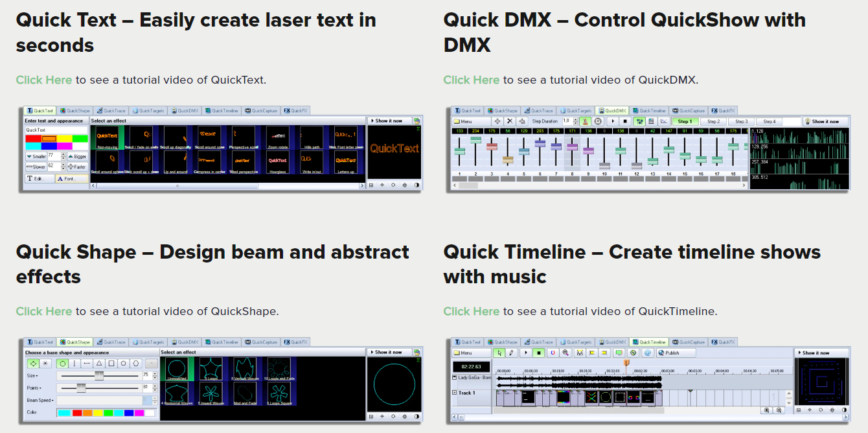The width and height of the screenshot is (868, 433).
Task: Select the green fader view icon in QuickDMX
Action: tap(640, 121)
